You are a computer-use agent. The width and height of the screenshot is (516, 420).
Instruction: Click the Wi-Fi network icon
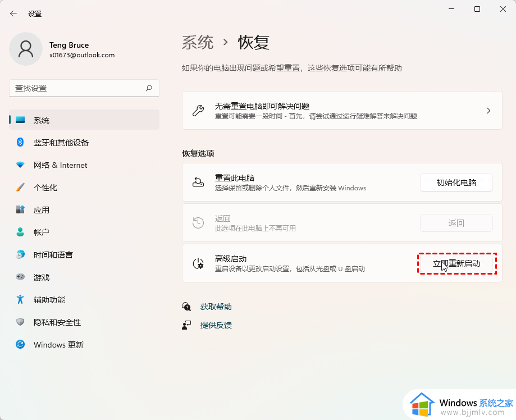(20, 165)
